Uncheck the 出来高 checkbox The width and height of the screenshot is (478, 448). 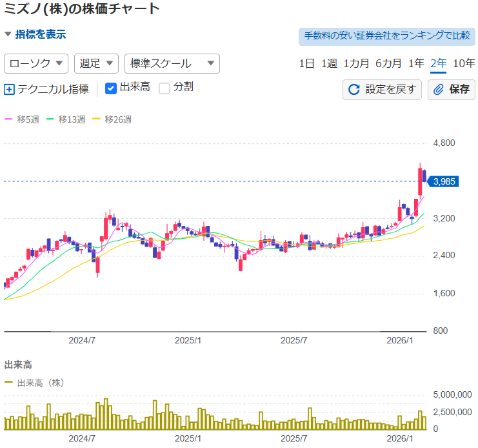tap(111, 88)
